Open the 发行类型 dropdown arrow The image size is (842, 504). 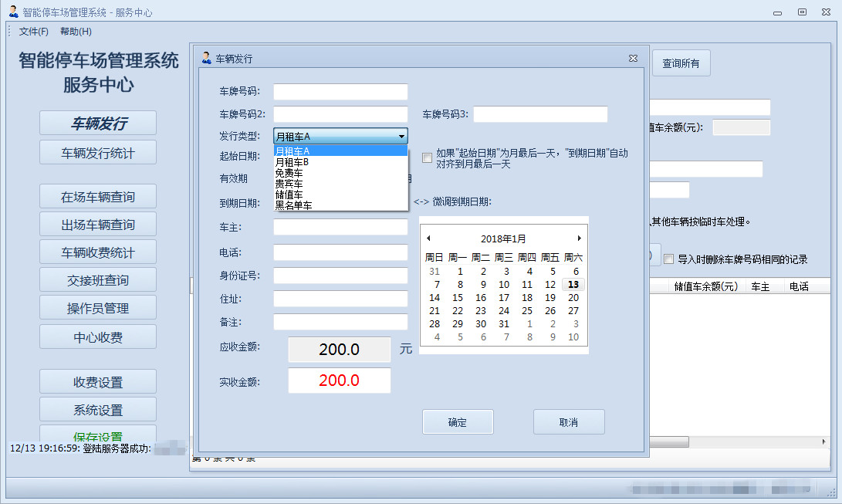[x=401, y=137]
